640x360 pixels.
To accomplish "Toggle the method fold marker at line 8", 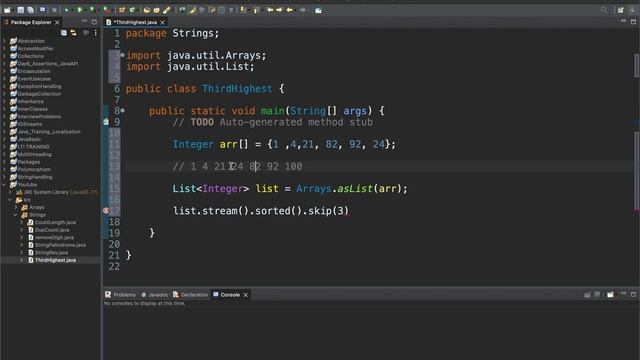I will coord(122,110).
